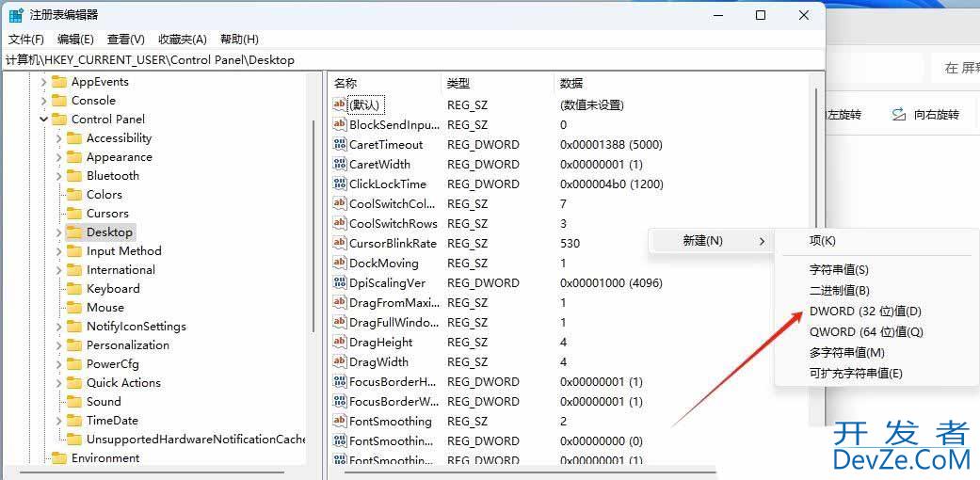Click the Control Panel folder icon
This screenshot has width=980, height=480.
(x=59, y=120)
